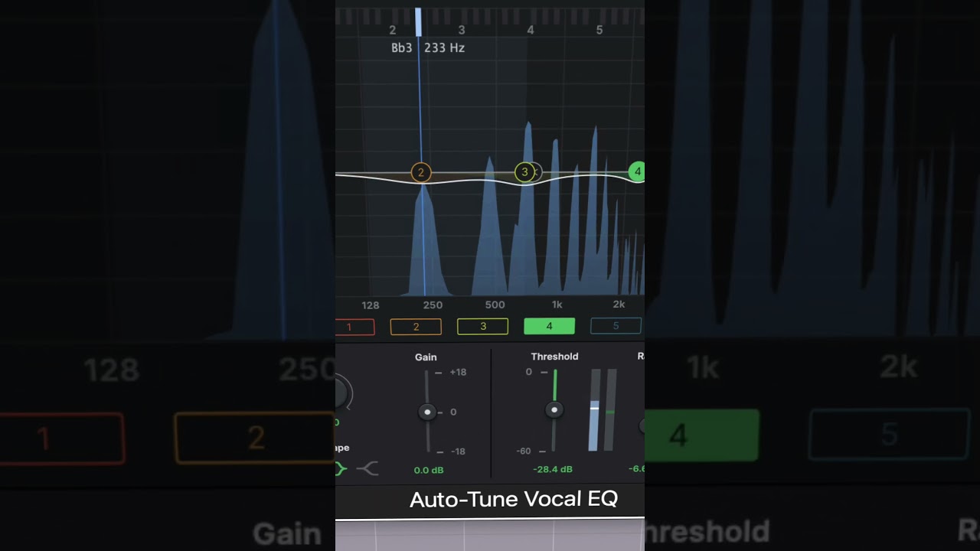This screenshot has width=980, height=551.
Task: Select band 1 tab
Action: (355, 327)
